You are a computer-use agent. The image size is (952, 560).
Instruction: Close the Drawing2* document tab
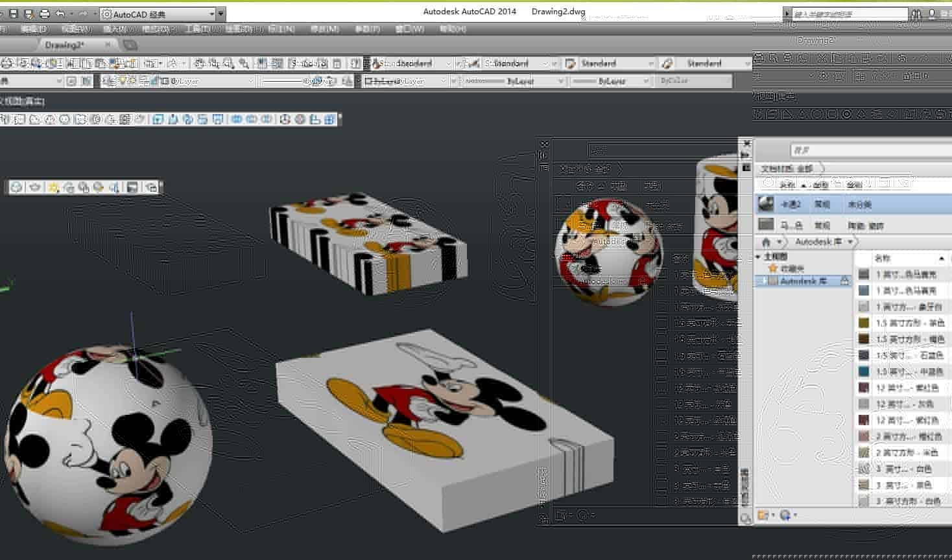coord(108,45)
